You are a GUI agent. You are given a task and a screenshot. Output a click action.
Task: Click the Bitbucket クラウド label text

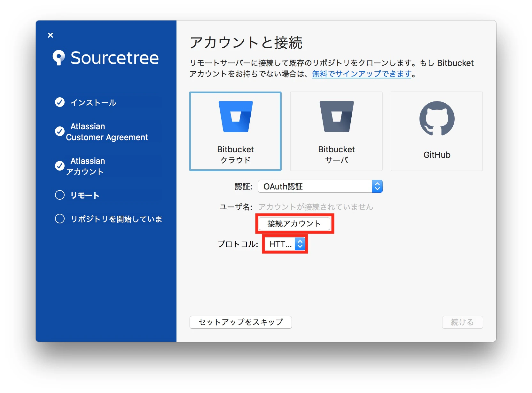coord(236,155)
